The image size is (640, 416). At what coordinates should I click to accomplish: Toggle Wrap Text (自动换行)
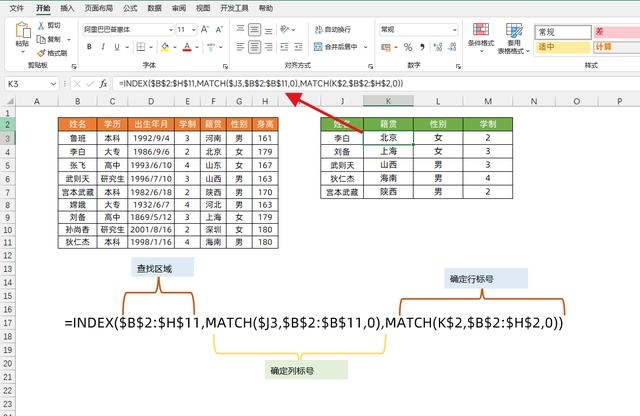[x=333, y=29]
